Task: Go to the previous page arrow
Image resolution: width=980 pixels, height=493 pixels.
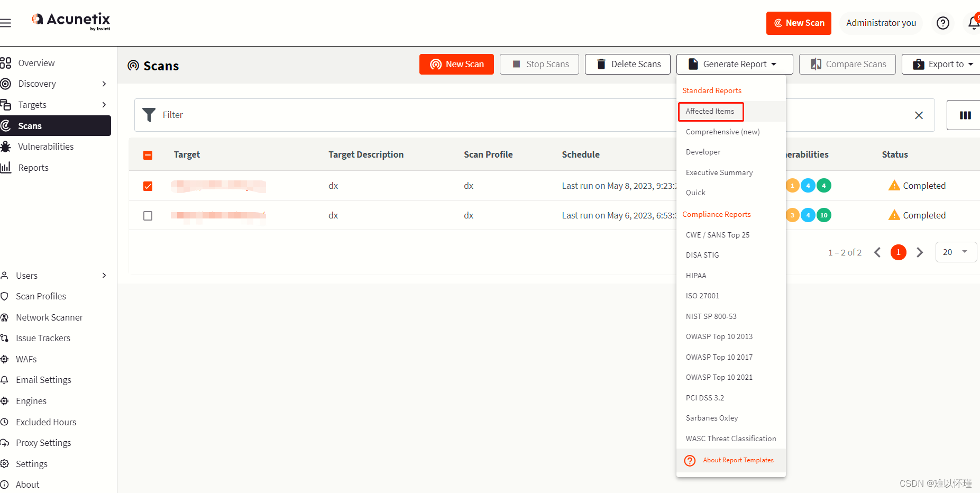Action: (x=877, y=252)
